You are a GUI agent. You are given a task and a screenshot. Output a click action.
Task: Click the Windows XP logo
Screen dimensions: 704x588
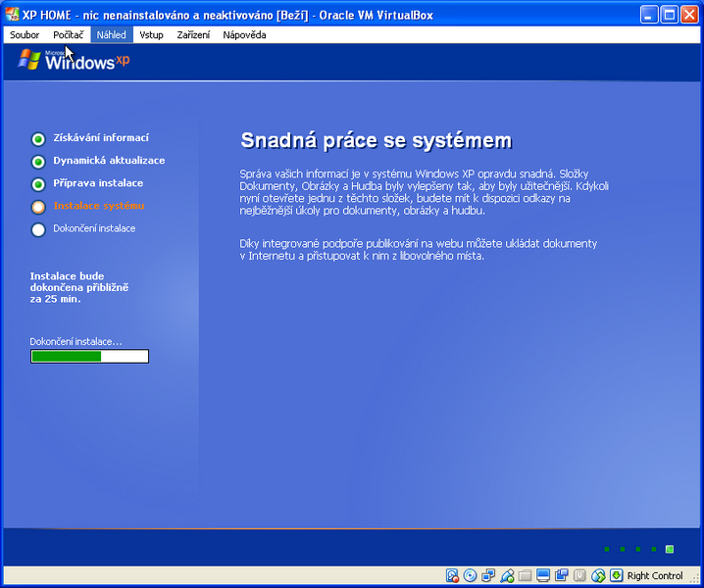(x=75, y=61)
